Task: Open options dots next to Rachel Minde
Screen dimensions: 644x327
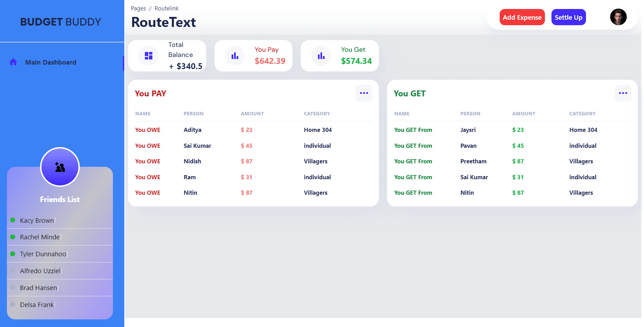Action: pyautogui.click(x=61, y=237)
